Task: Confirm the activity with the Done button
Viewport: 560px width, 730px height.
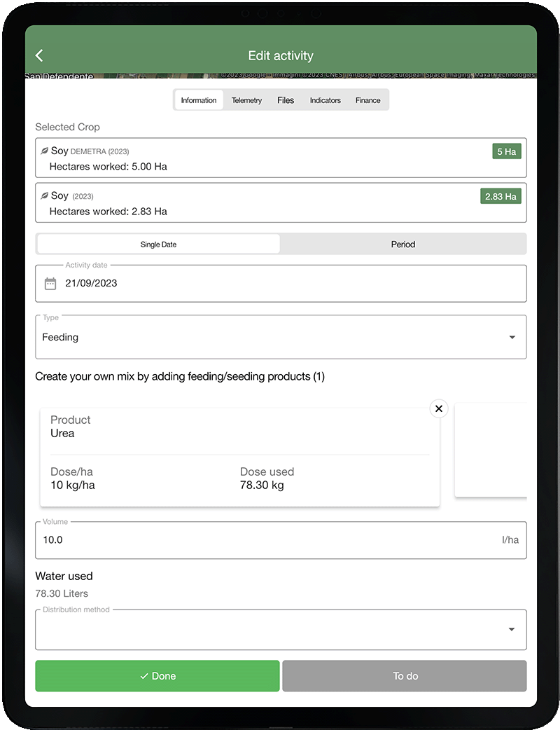Action: pos(157,675)
